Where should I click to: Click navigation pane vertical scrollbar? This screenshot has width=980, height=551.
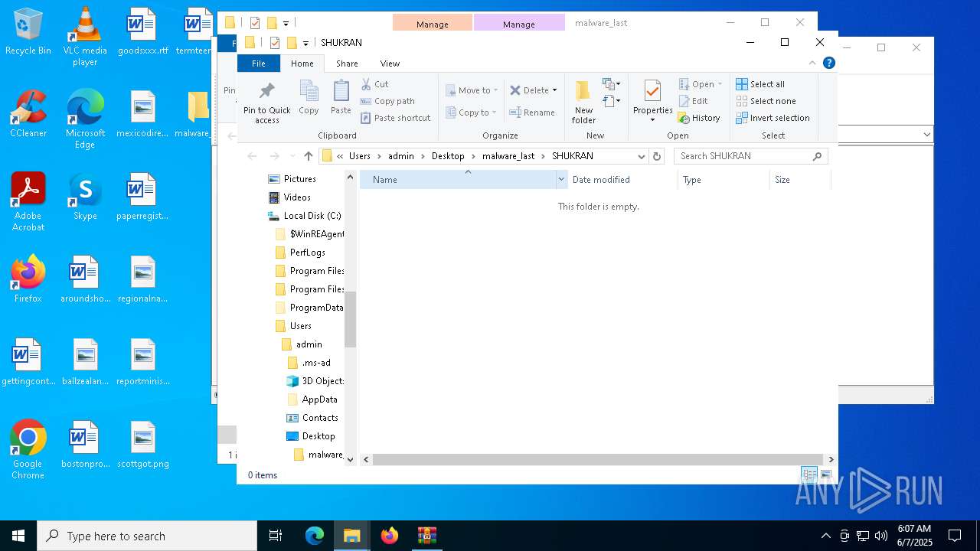(x=351, y=318)
